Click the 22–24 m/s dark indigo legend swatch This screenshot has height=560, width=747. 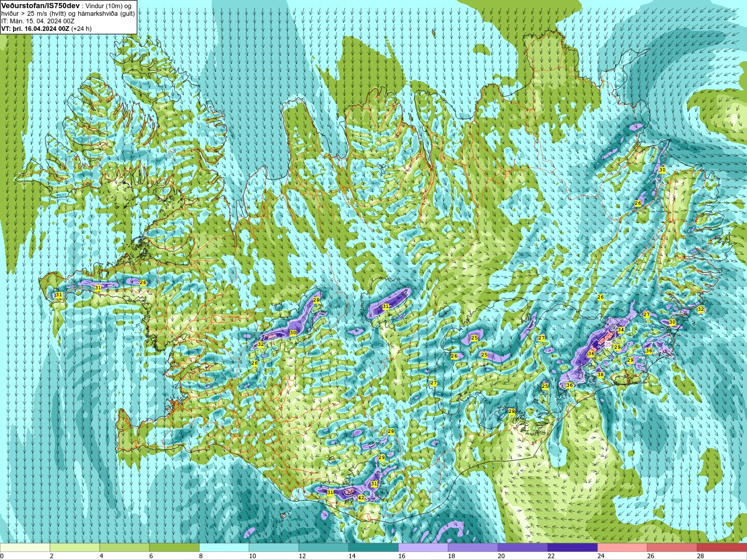[x=573, y=548]
